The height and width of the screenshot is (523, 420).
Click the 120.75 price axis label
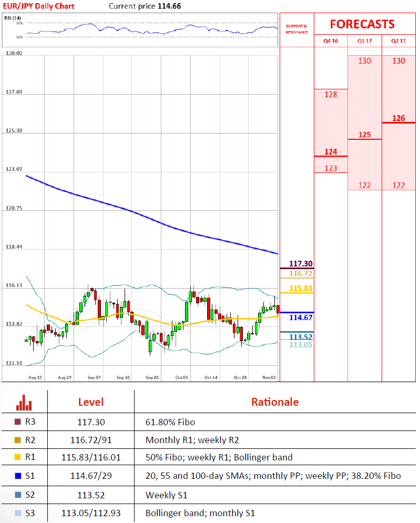14,208
